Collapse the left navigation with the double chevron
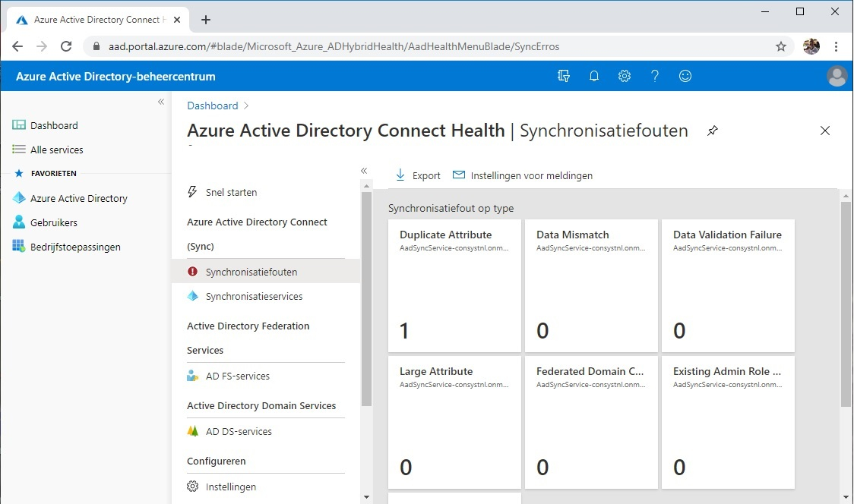The height and width of the screenshot is (504, 854). pyautogui.click(x=160, y=101)
